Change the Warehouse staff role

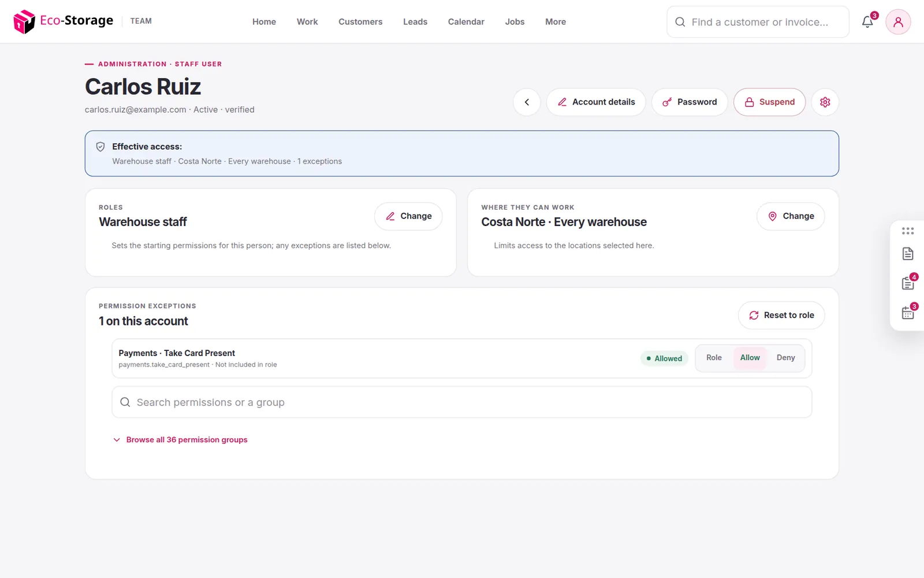click(408, 216)
